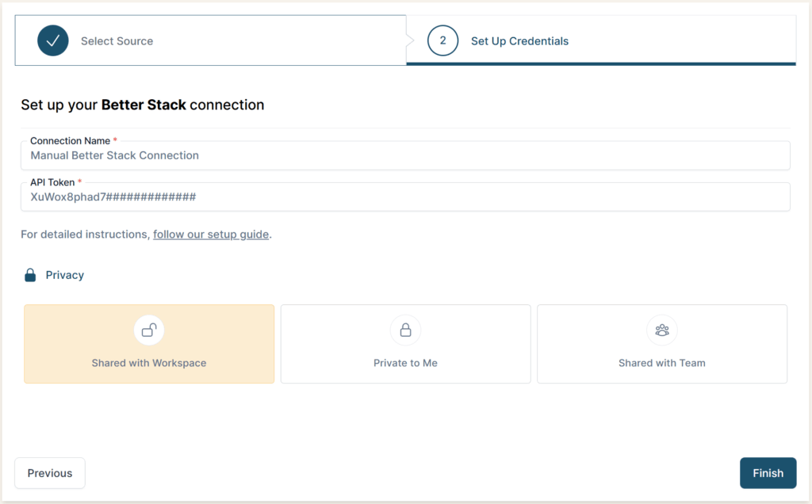
Task: Click the closed lock icon above Private to Me
Action: [x=405, y=330]
